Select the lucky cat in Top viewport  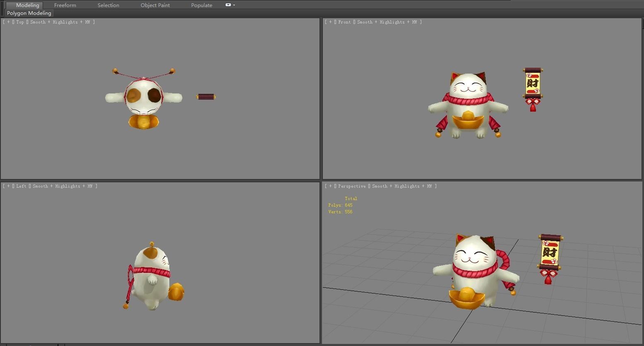pos(143,97)
